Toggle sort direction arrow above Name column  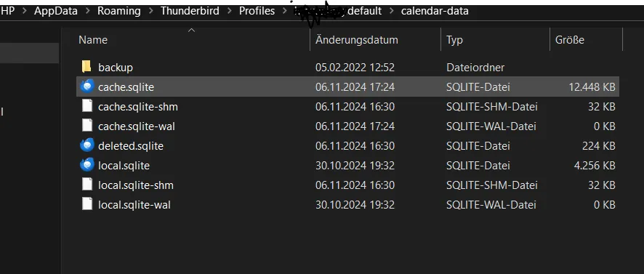[x=191, y=30]
